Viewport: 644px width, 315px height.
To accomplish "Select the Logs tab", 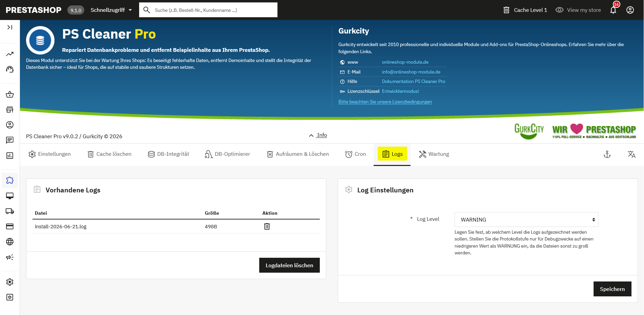I will 393,154.
